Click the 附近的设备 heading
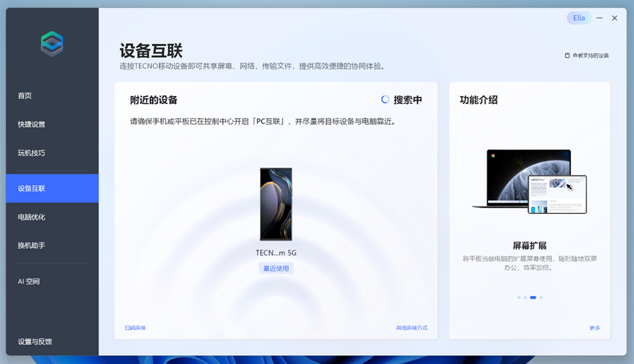Viewport: 634px width, 364px height. tap(154, 100)
